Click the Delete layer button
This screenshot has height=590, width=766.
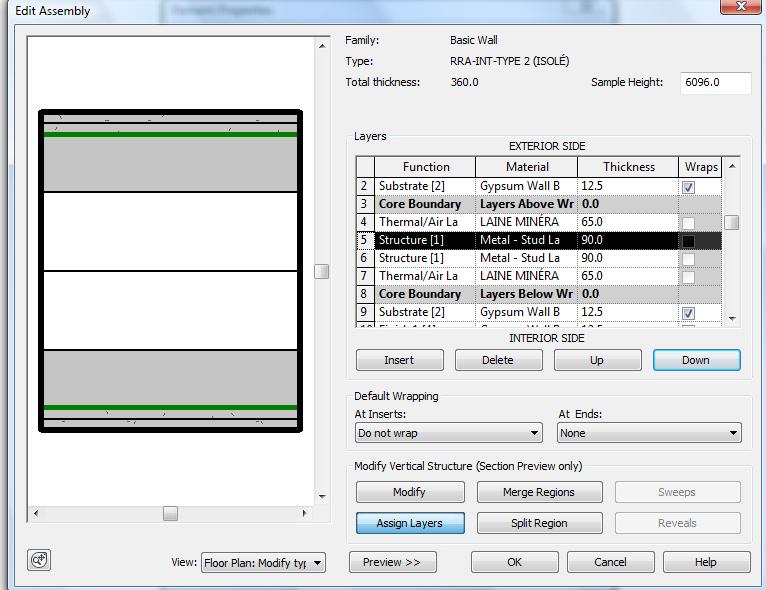[498, 360]
